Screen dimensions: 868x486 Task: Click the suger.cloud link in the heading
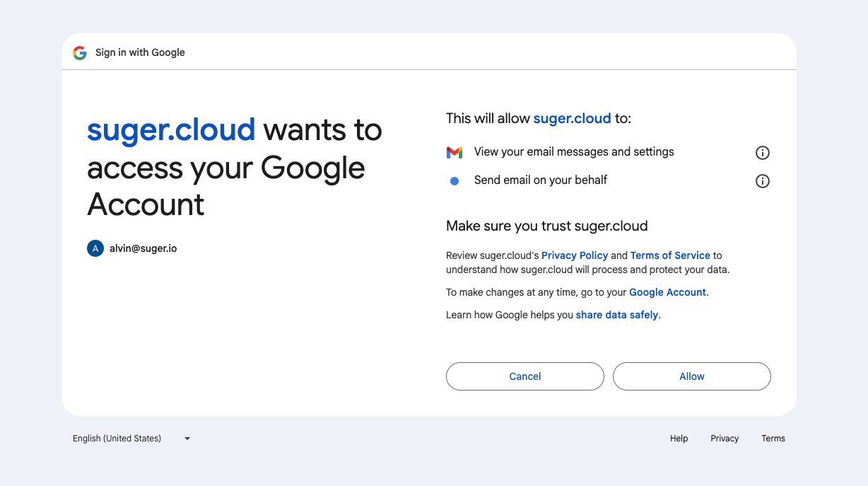tap(171, 130)
